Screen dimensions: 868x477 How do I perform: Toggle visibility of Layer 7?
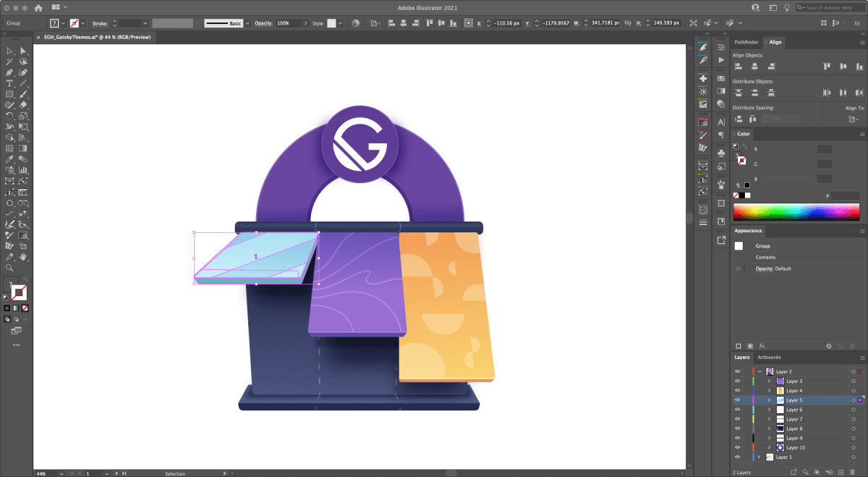pyautogui.click(x=738, y=419)
